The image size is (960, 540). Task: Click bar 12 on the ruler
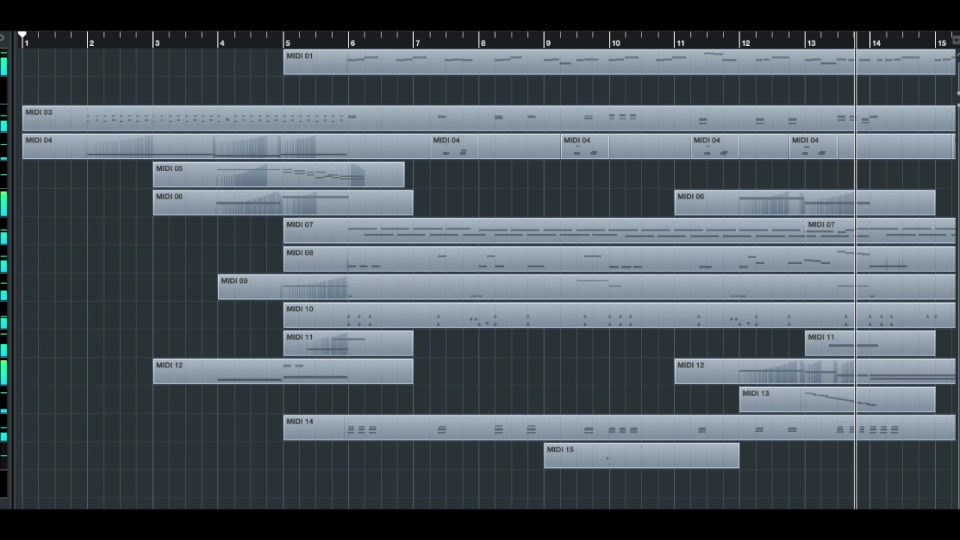[x=746, y=43]
